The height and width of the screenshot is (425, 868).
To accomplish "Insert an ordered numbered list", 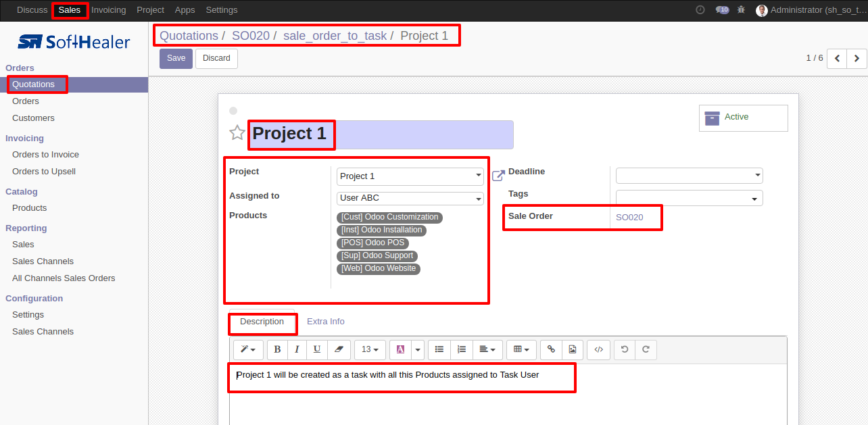I will click(x=462, y=349).
